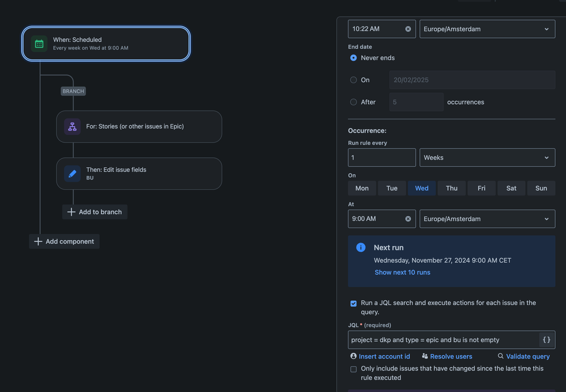Click the pencil icon on Edit issue fields
Viewport: 566px width, 392px height.
(72, 173)
